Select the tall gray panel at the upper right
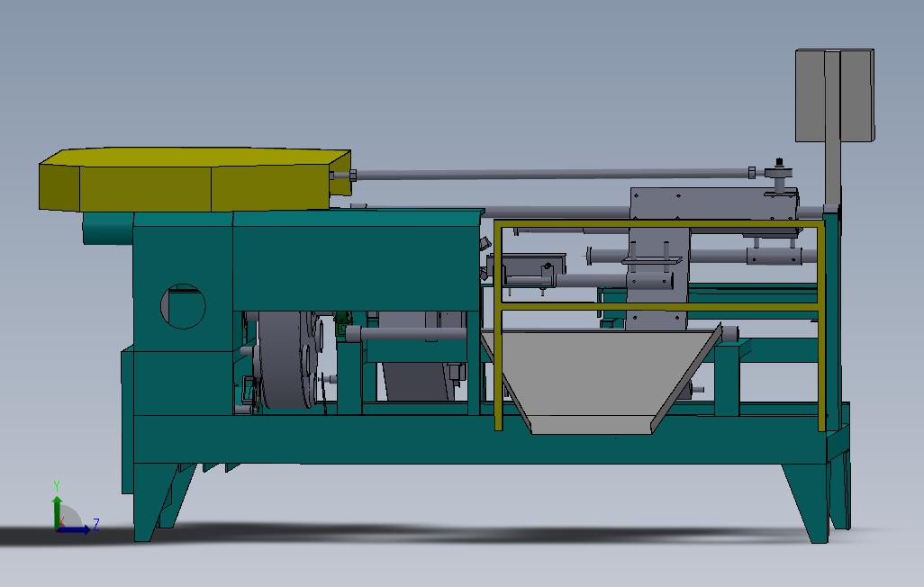Screen dimensions: 924x587 [x=835, y=95]
